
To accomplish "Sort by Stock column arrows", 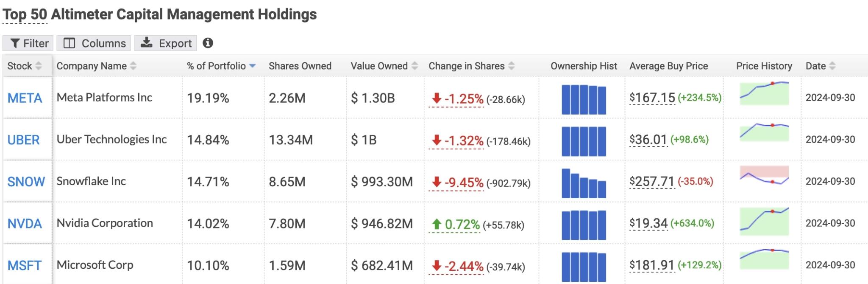I will [39, 66].
